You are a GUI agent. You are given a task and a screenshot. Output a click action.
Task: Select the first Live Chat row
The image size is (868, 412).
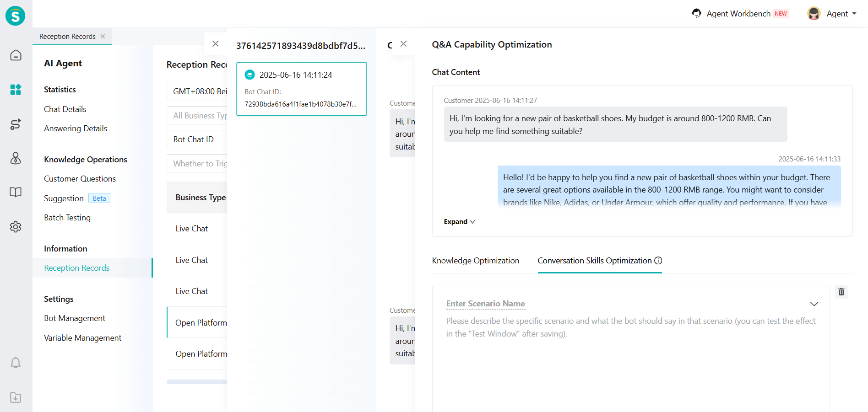pyautogui.click(x=197, y=229)
